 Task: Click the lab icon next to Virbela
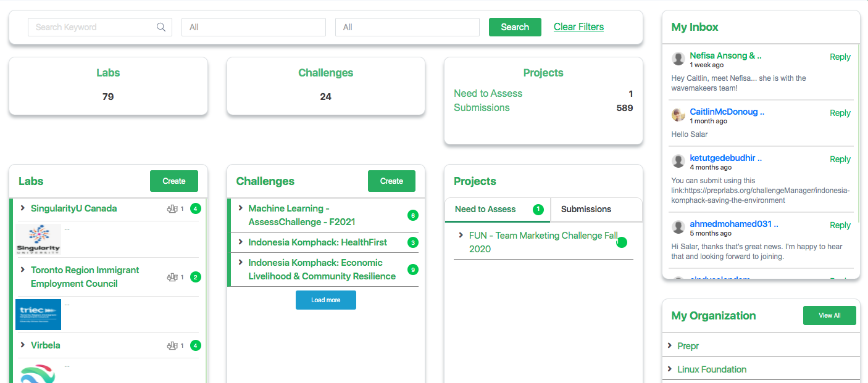click(173, 345)
